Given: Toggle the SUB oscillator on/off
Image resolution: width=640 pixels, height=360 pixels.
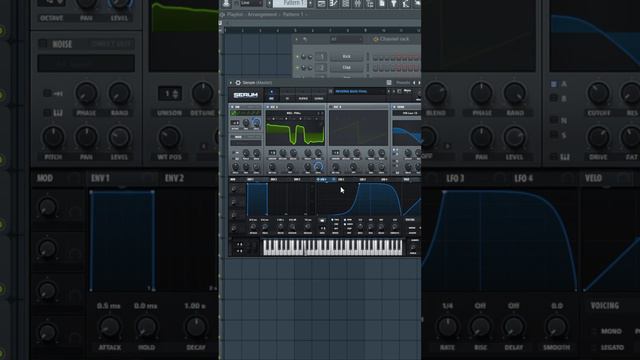Looking at the screenshot, I should pos(232,107).
